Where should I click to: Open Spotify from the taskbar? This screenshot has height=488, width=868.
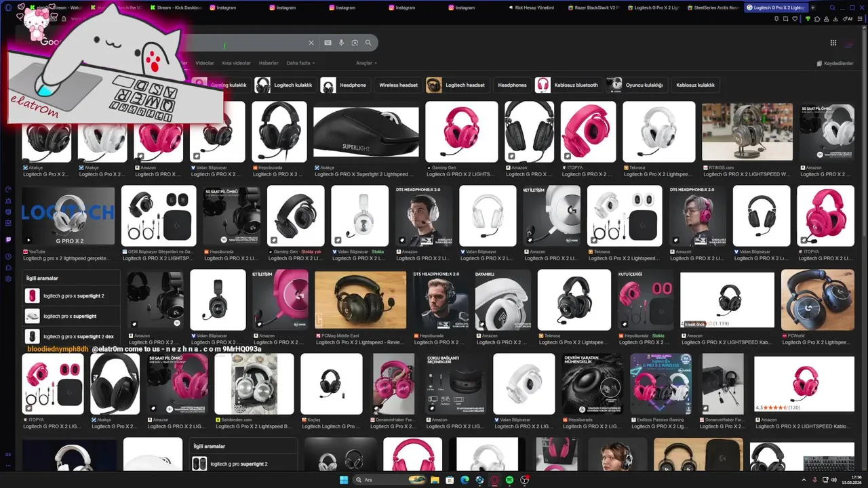click(x=509, y=480)
